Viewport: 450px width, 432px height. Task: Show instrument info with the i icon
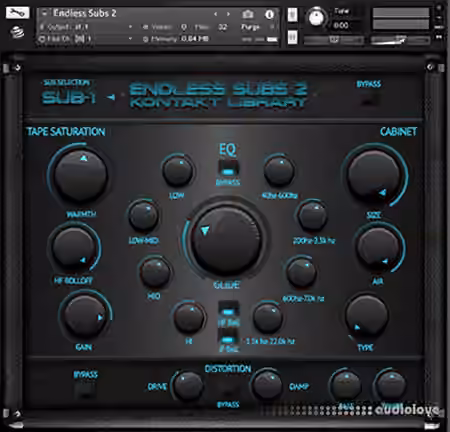(x=269, y=14)
